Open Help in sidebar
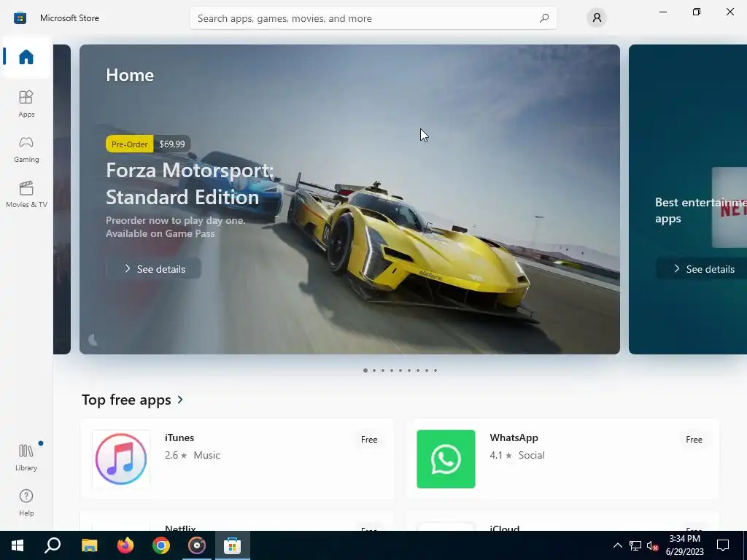 26,503
